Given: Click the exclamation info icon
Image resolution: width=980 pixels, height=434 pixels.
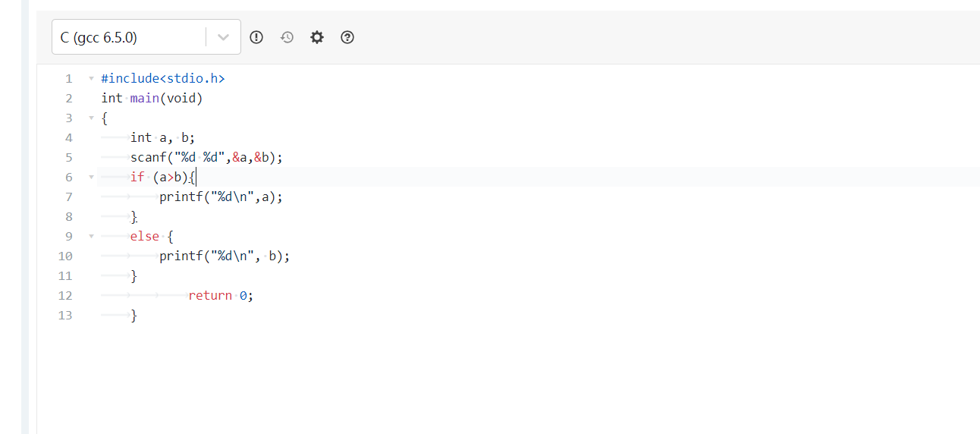Looking at the screenshot, I should tap(256, 37).
